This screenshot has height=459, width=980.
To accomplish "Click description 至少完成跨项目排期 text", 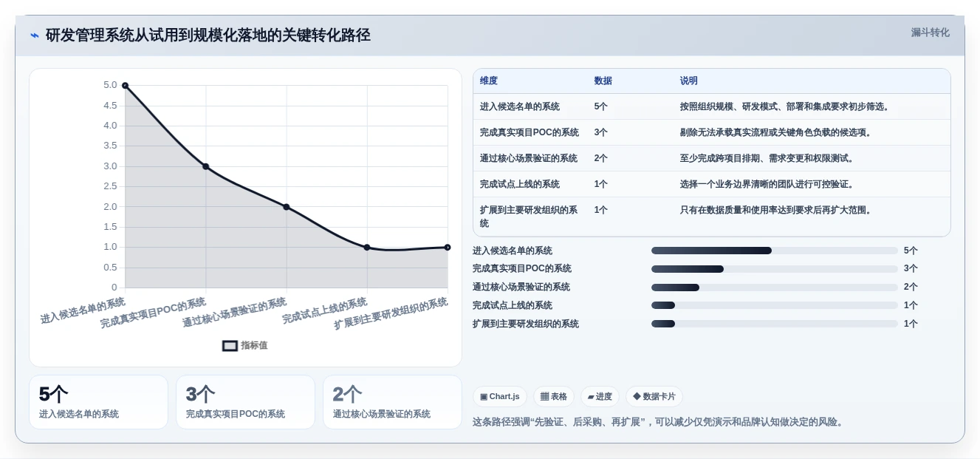I will click(x=768, y=158).
